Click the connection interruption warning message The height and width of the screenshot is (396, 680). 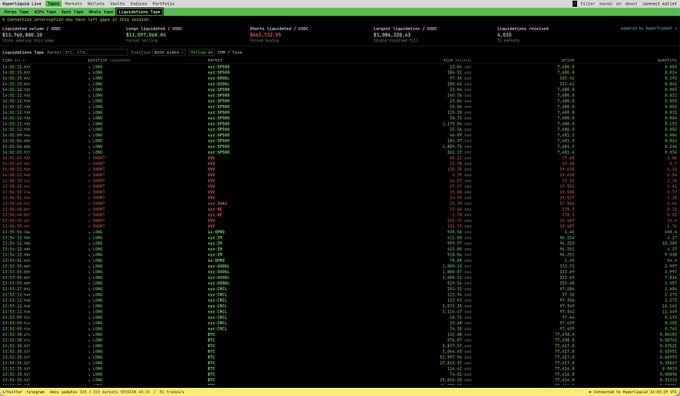click(x=76, y=20)
